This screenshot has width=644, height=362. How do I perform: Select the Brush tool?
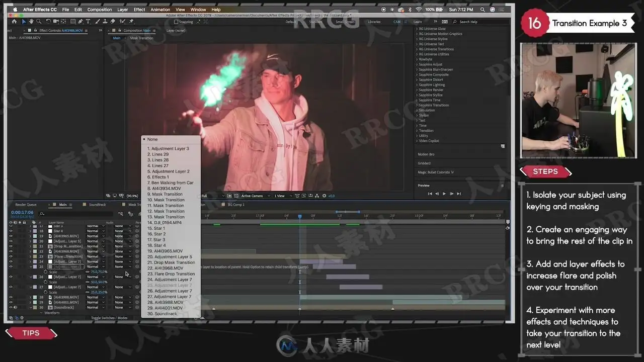pos(98,21)
